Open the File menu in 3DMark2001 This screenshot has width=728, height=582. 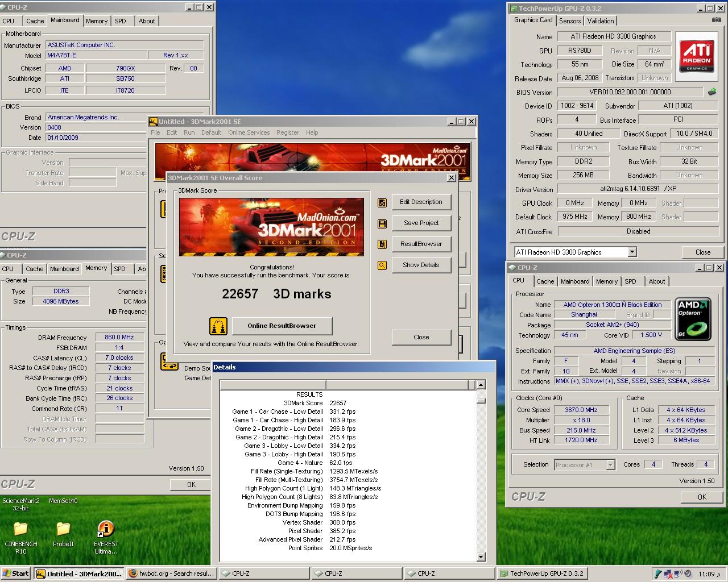pyautogui.click(x=155, y=132)
